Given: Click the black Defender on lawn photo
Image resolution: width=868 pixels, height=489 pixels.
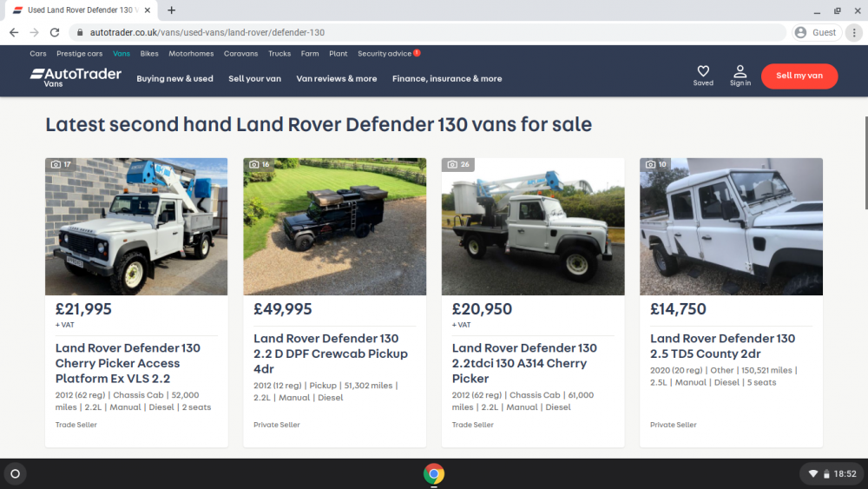Looking at the screenshot, I should pyautogui.click(x=335, y=227).
